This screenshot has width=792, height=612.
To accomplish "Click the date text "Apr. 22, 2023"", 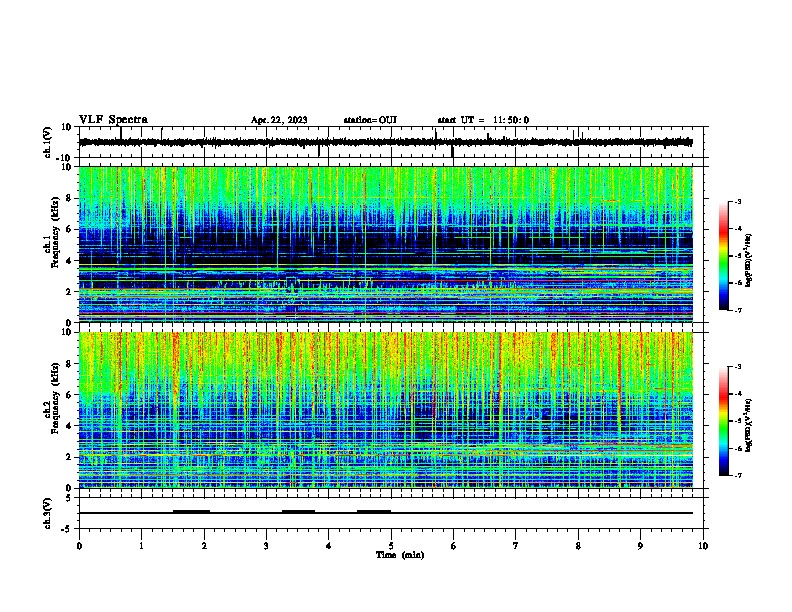I will click(279, 120).
